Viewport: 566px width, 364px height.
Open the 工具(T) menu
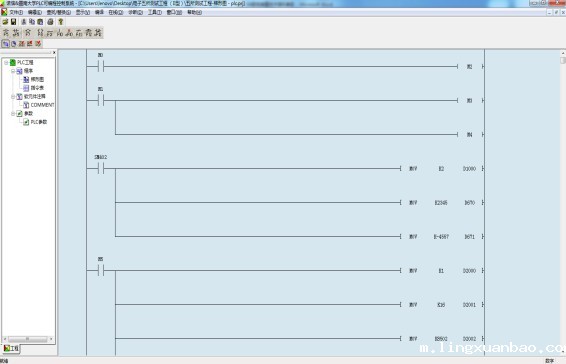click(x=155, y=12)
